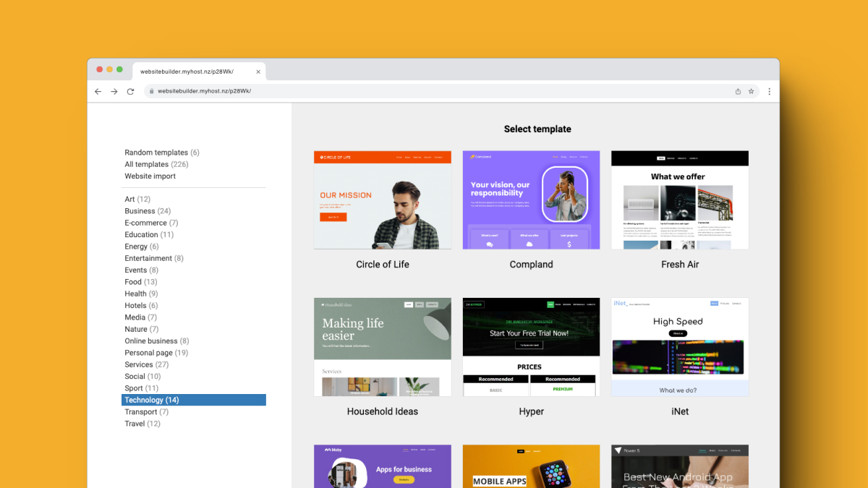The image size is (868, 488).
Task: Choose the Household Ideas template
Action: point(382,347)
